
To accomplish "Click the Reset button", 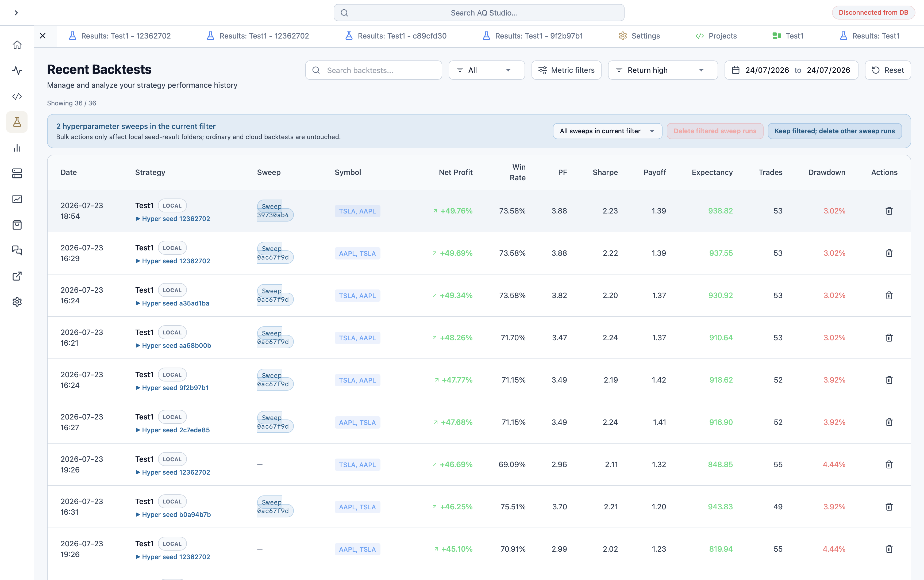I will click(888, 70).
